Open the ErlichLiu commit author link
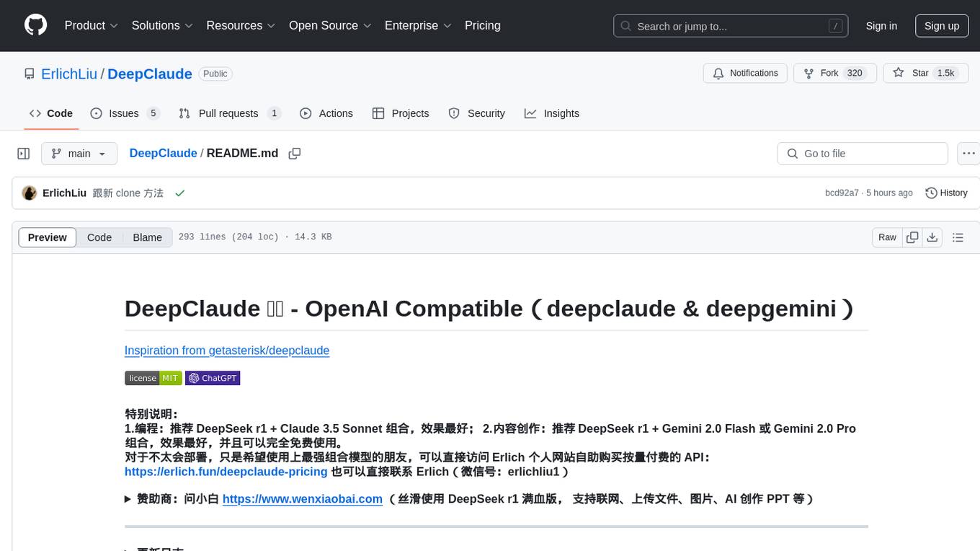The height and width of the screenshot is (551, 980). point(65,193)
